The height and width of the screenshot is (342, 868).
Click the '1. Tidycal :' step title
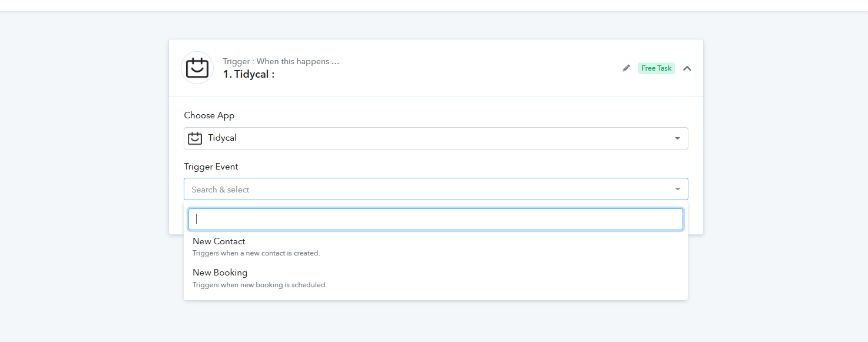coord(249,74)
